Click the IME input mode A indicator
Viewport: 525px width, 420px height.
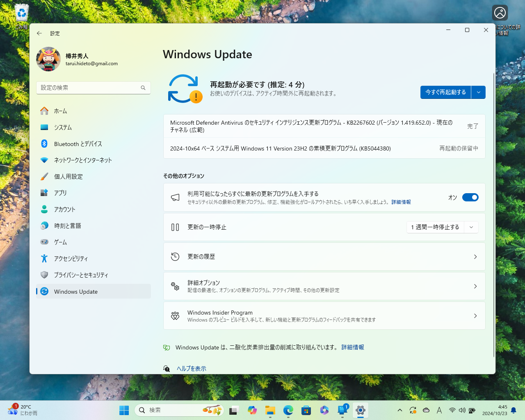439,410
